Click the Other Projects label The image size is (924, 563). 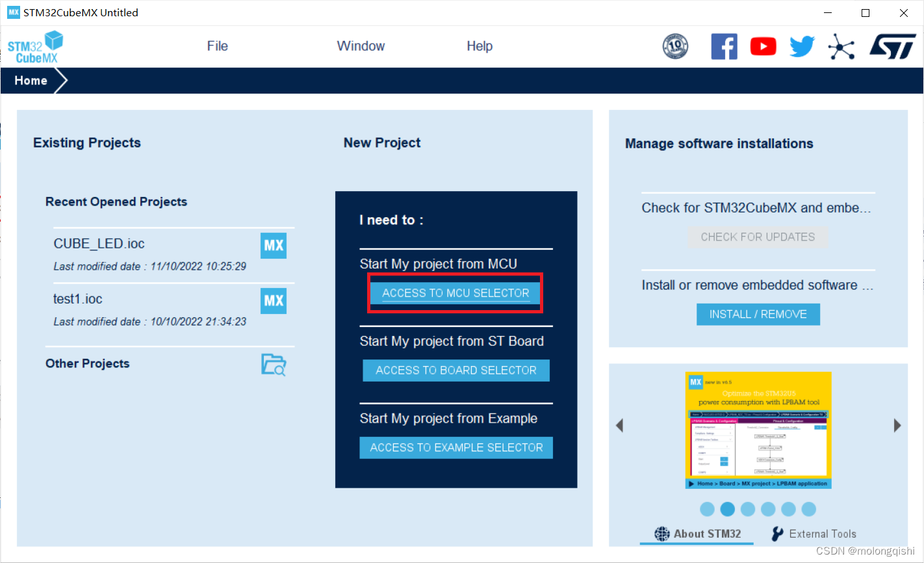click(x=88, y=364)
